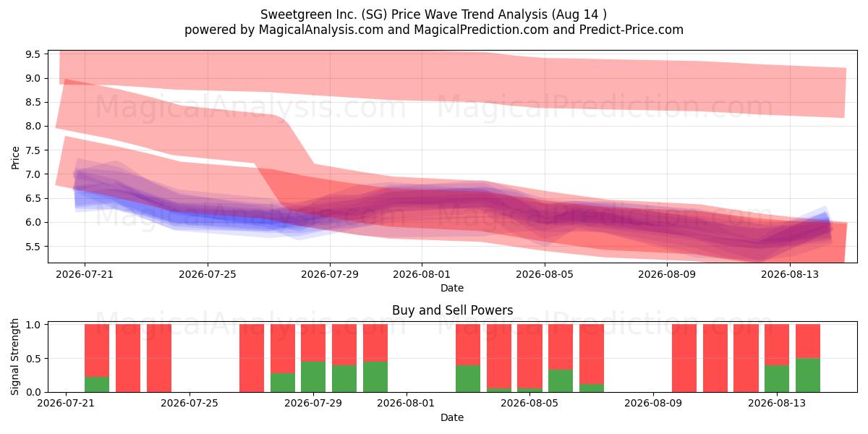Click the 2026-08-05 tick under the Buy and Sell Powers chart
Screen dimensions: 868x434
click(x=529, y=404)
